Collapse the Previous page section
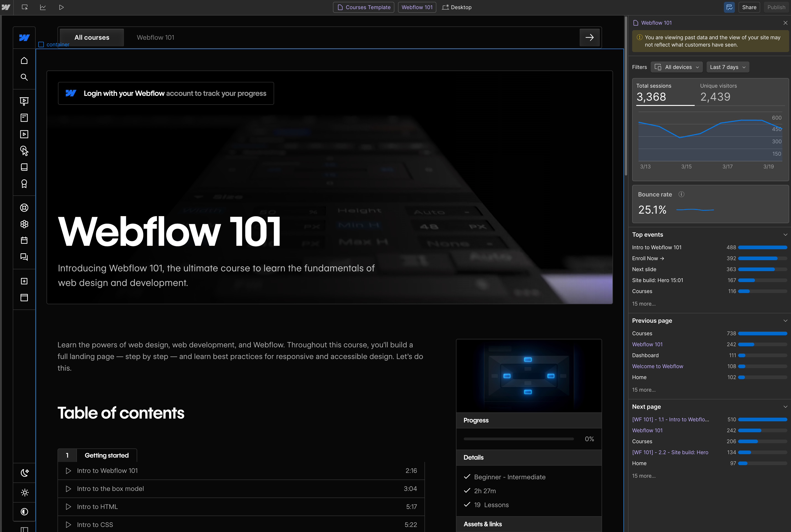The image size is (791, 532). click(785, 321)
